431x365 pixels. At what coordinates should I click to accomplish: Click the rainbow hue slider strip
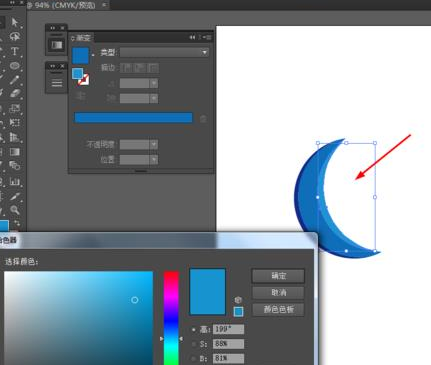coord(171,318)
